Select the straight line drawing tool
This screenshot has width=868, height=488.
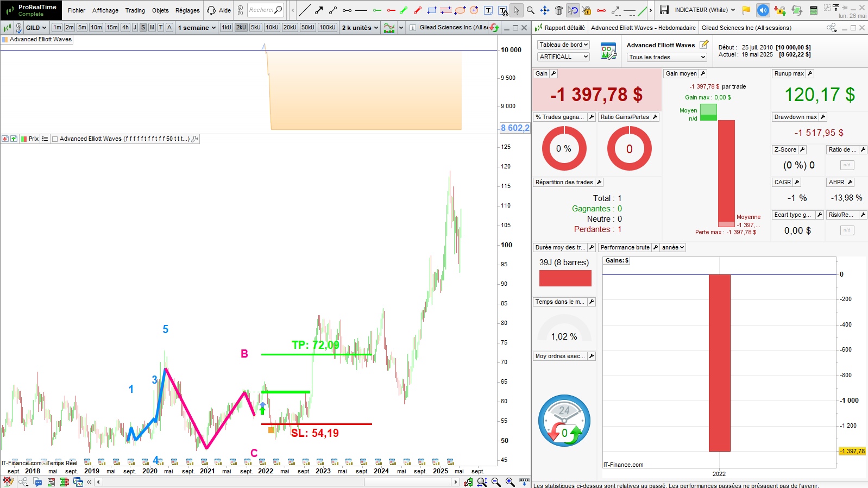click(x=305, y=10)
